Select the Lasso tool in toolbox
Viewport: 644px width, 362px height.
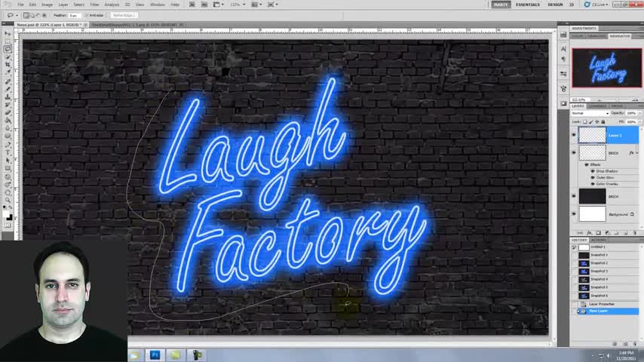click(x=8, y=49)
